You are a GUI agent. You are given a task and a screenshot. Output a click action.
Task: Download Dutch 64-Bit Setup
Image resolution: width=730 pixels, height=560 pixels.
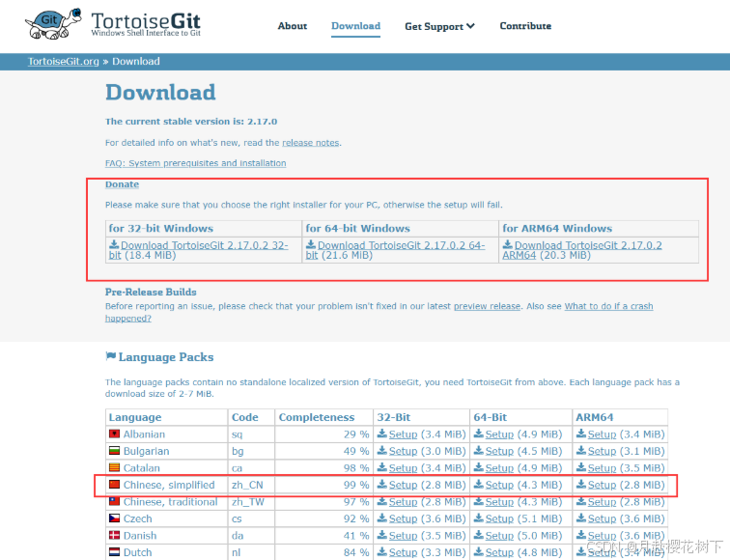point(499,552)
